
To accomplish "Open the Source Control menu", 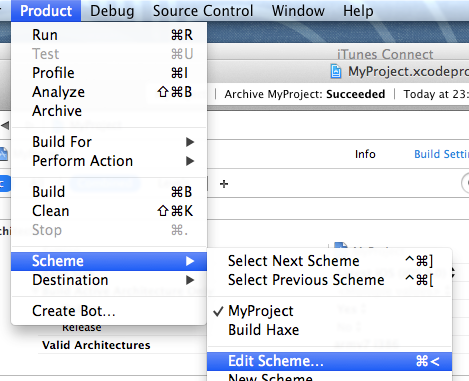I will pyautogui.click(x=203, y=11).
